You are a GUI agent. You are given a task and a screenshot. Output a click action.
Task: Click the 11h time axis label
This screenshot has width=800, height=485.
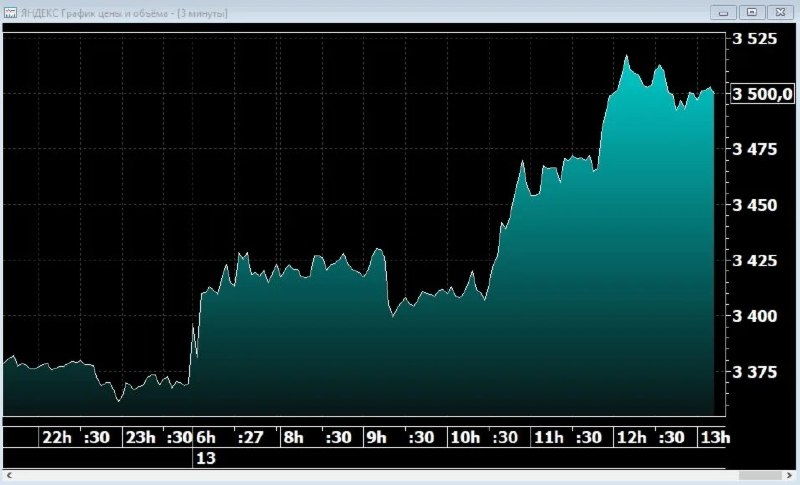(548, 437)
